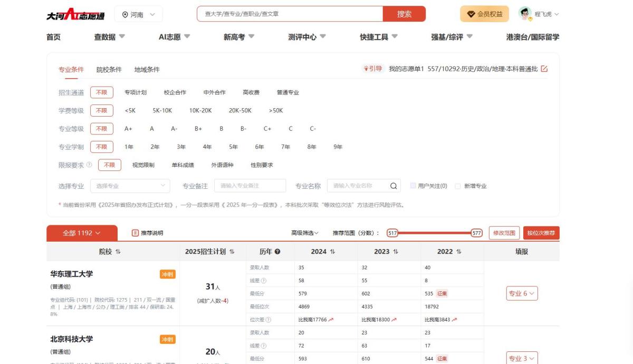Focus the top 查大学/查专业 search box

(290, 14)
